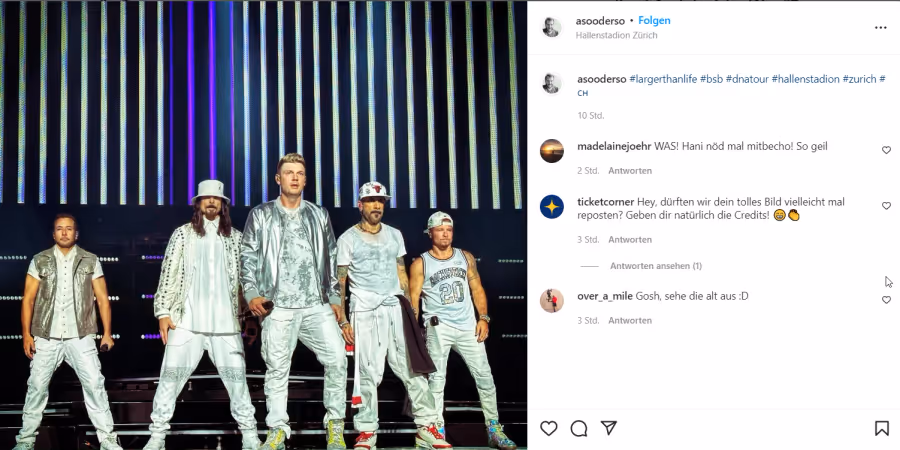Open the comment bubble icon
Image resolution: width=900 pixels, height=450 pixels.
pos(579,428)
